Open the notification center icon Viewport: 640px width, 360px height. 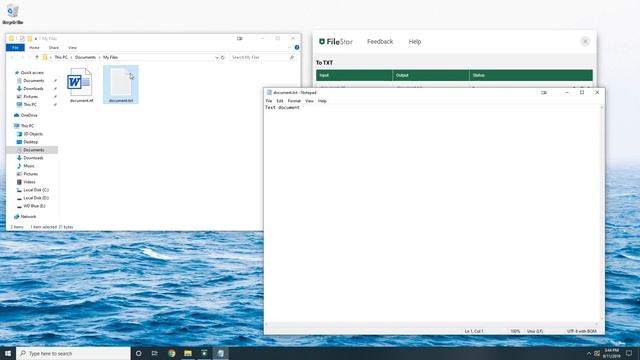[629, 353]
